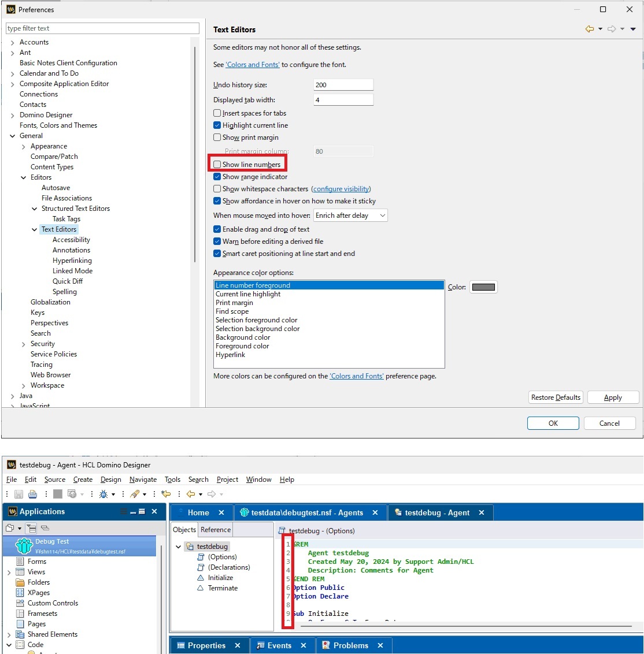Enable Show print margin checkbox
The height and width of the screenshot is (654, 644).
(x=217, y=138)
